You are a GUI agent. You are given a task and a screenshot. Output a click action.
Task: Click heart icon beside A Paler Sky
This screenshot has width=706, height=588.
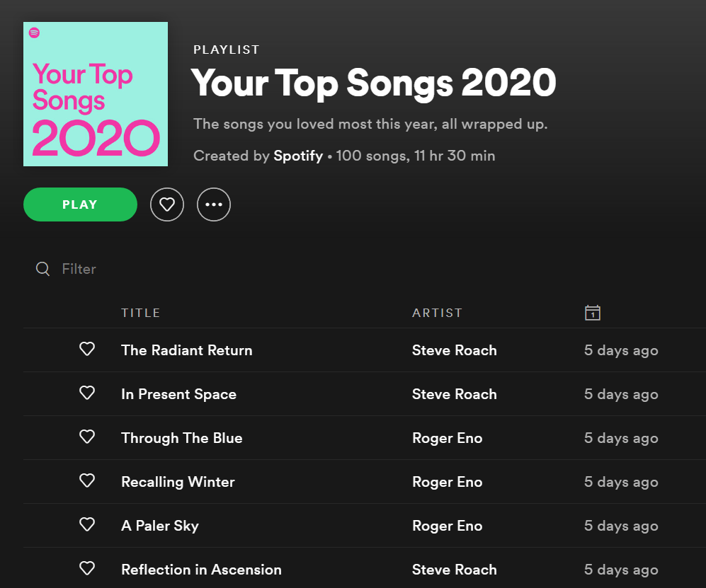pos(87,525)
